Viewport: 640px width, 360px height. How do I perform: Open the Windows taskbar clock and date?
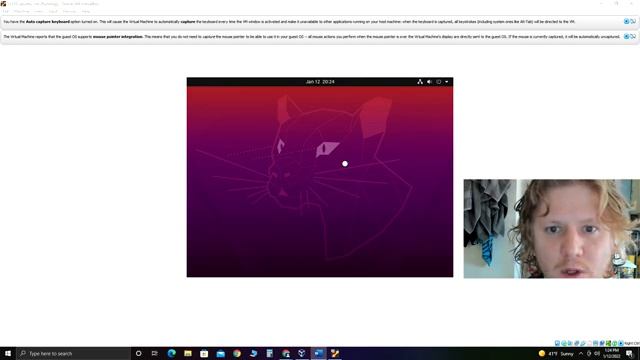click(x=611, y=353)
